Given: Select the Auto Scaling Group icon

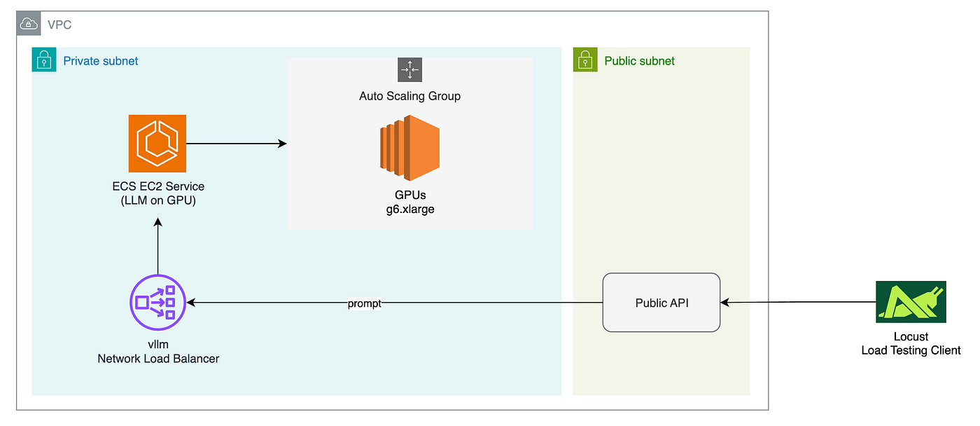Looking at the screenshot, I should point(409,70).
